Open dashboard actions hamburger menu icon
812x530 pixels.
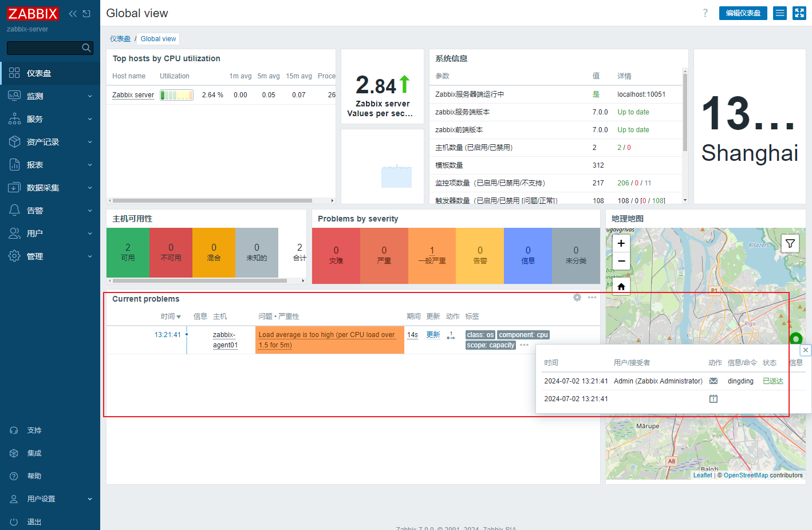(x=780, y=13)
